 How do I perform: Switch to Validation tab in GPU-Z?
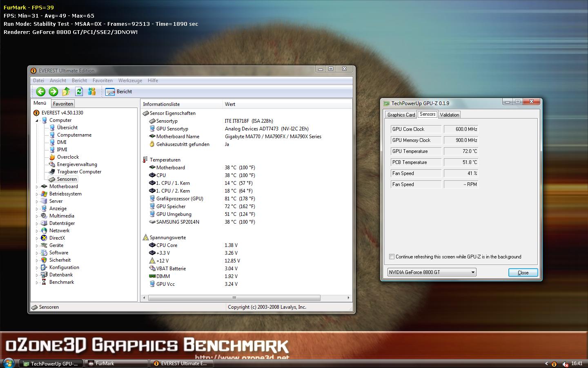pos(450,115)
